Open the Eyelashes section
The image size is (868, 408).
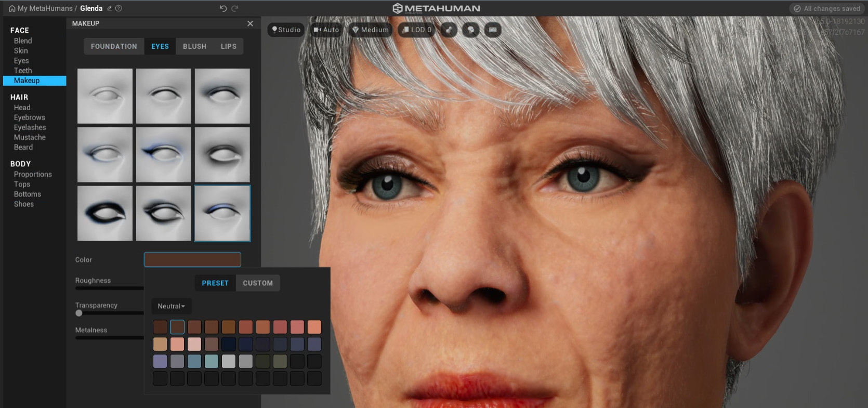pyautogui.click(x=30, y=127)
